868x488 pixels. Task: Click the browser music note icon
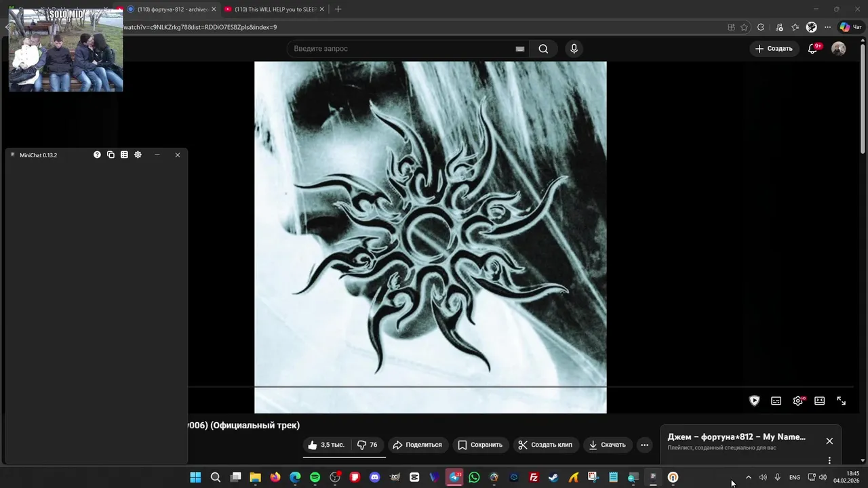(x=778, y=27)
